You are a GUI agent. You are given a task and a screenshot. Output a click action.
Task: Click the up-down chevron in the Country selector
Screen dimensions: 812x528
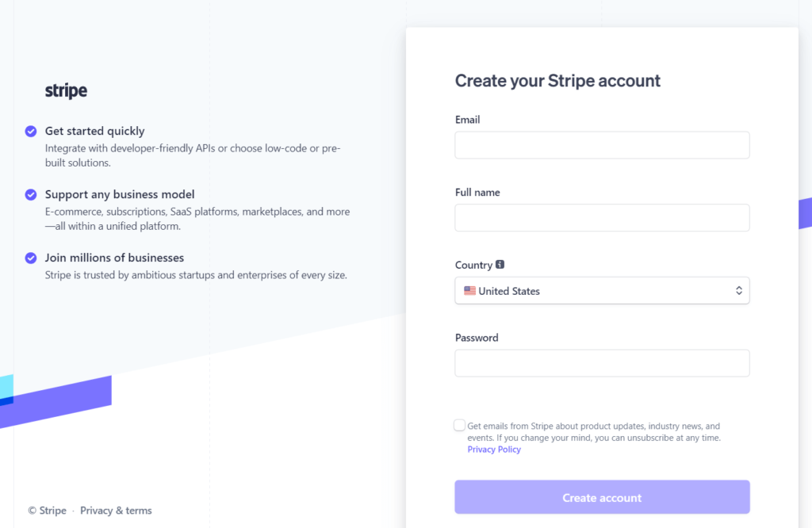[x=738, y=290]
